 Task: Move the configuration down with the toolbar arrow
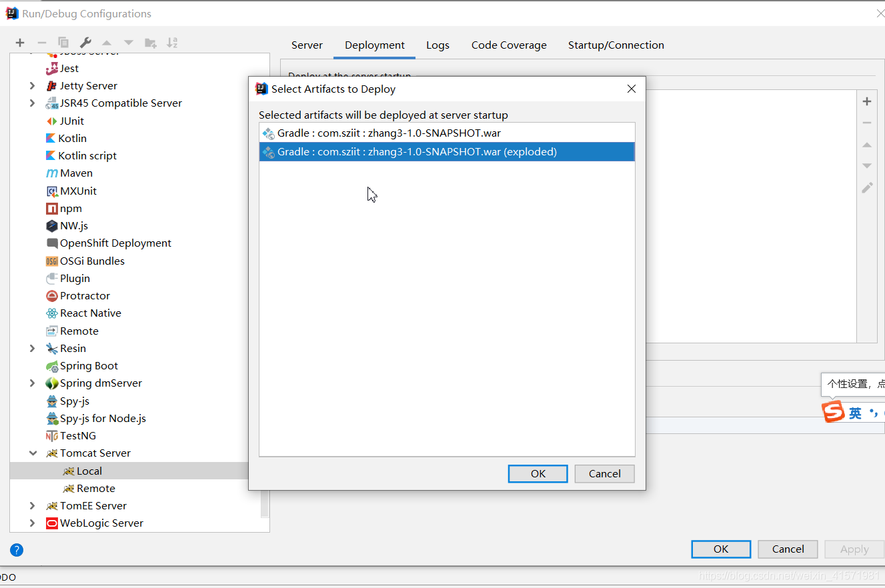129,43
